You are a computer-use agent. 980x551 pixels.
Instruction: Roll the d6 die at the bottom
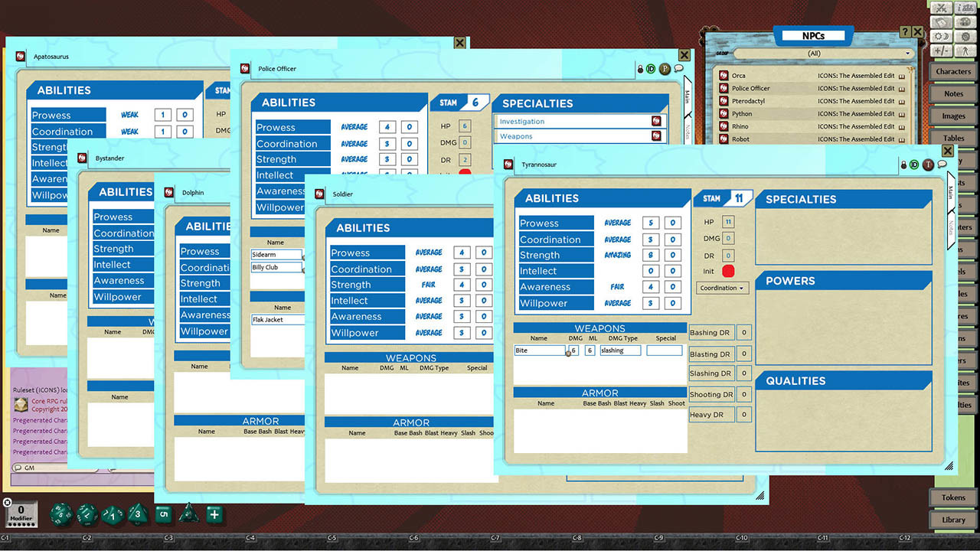163,514
